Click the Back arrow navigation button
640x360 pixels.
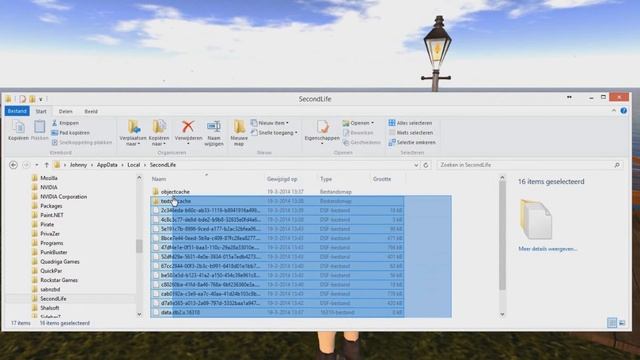click(13, 165)
